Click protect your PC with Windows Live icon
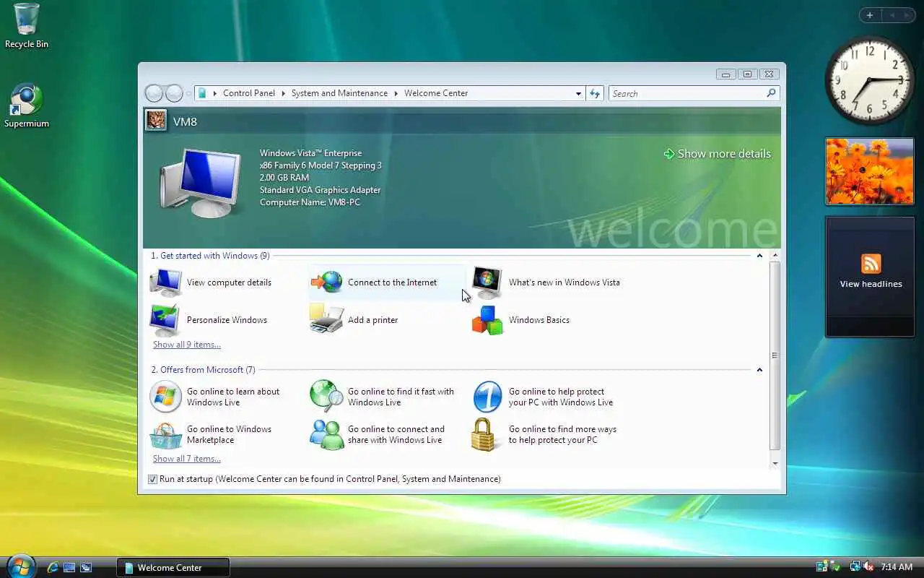Viewport: 924px width, 578px height. click(x=487, y=397)
